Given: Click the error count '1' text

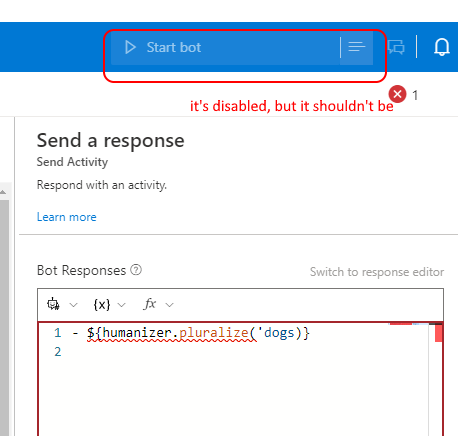Looking at the screenshot, I should click(x=415, y=95).
